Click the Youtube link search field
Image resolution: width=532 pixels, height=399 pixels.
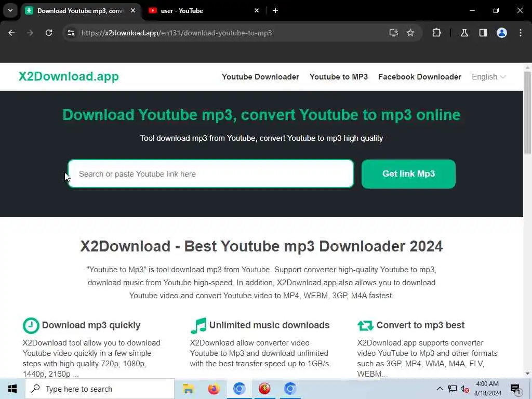211,174
